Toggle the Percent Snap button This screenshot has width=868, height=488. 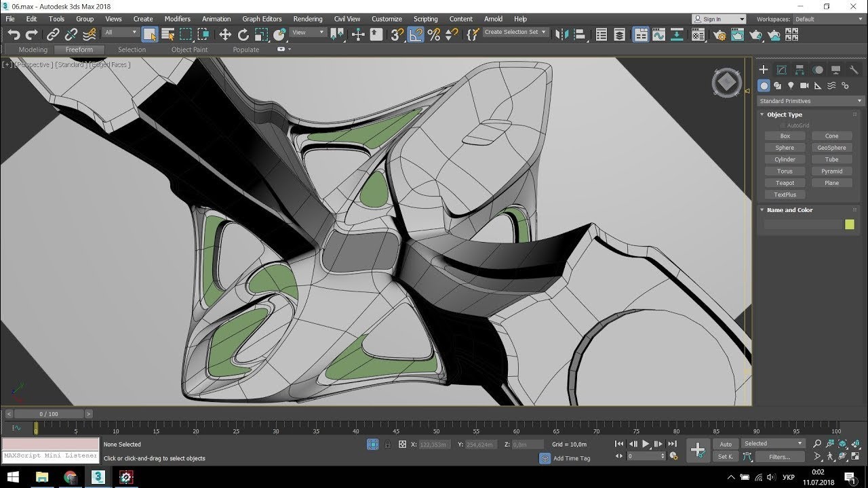coord(434,35)
